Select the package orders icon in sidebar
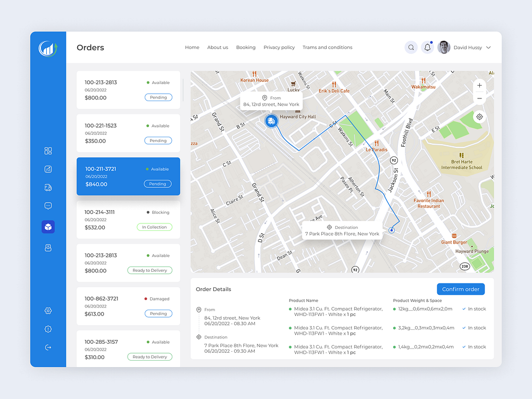The height and width of the screenshot is (399, 532). click(48, 227)
